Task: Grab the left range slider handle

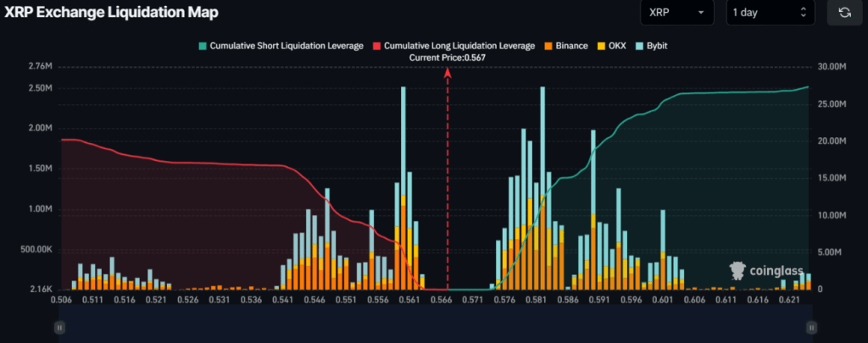Action: pyautogui.click(x=60, y=328)
